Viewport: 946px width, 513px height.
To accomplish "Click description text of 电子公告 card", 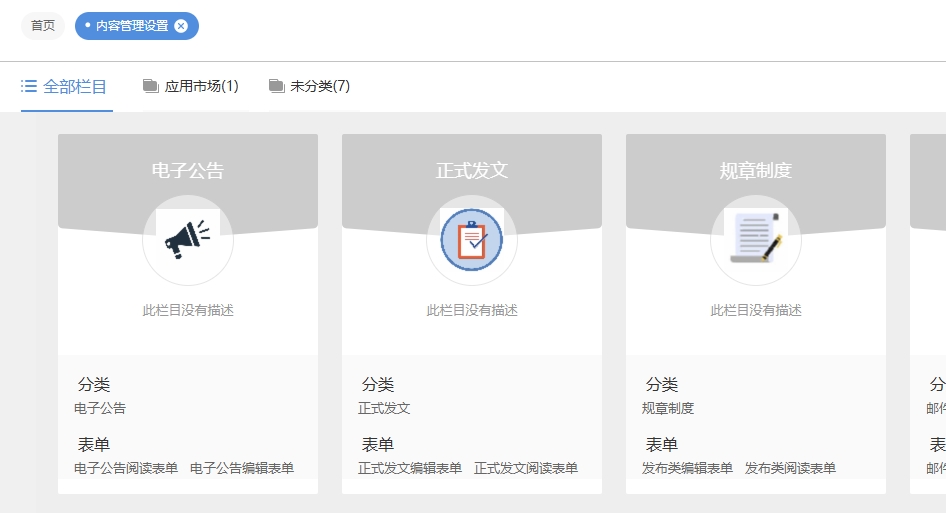I will point(188,310).
